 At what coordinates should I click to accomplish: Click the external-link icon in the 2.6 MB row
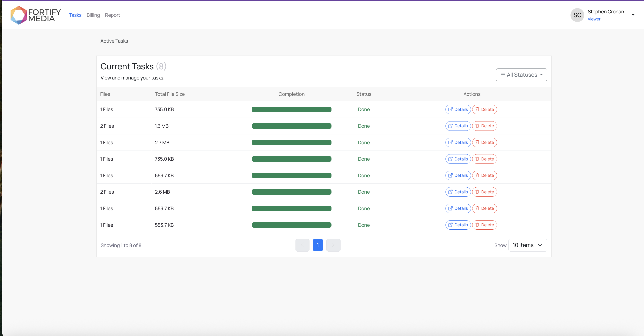click(x=450, y=192)
